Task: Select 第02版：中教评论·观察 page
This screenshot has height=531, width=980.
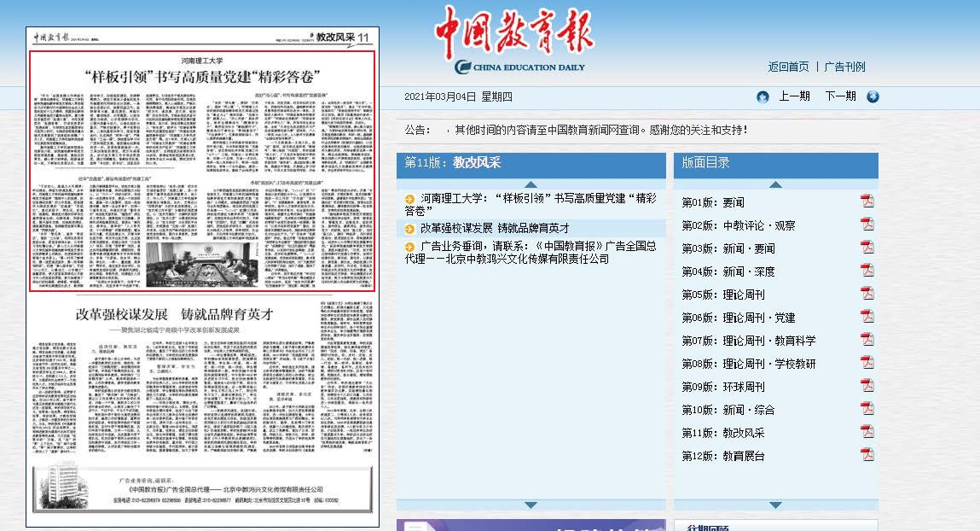Action: pos(739,225)
